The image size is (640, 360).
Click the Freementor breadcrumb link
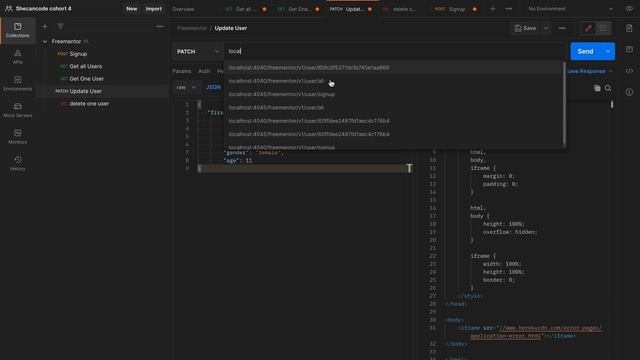[x=192, y=28]
